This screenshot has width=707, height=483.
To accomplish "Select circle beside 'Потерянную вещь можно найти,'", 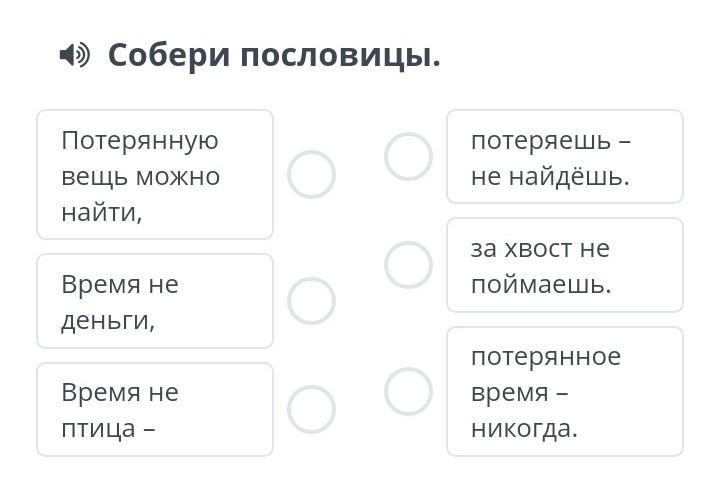I will coord(311,174).
